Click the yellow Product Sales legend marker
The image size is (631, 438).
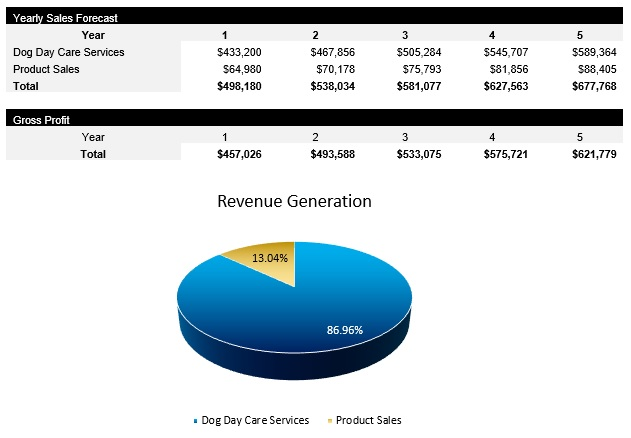329,421
